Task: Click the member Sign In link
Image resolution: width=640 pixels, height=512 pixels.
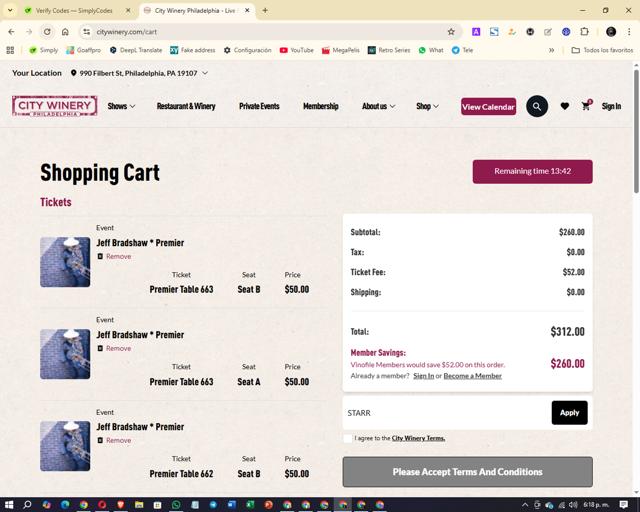Action: tap(424, 376)
